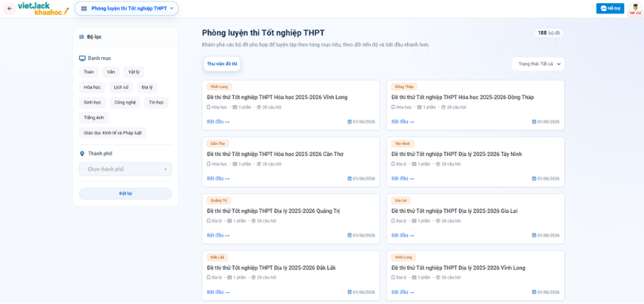
Task: Start the Địa lý Gia Lai exam
Action: [402, 235]
